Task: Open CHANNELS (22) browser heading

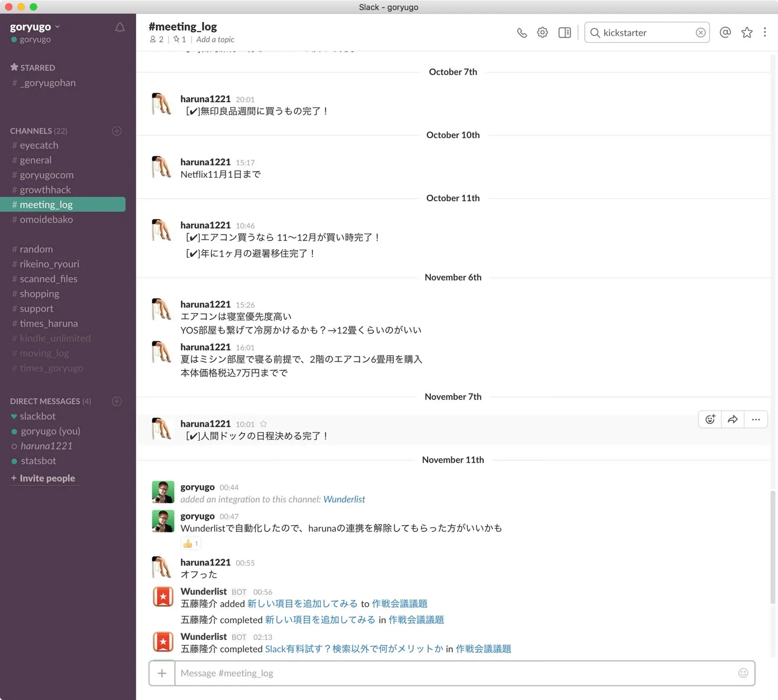Action: coord(39,131)
